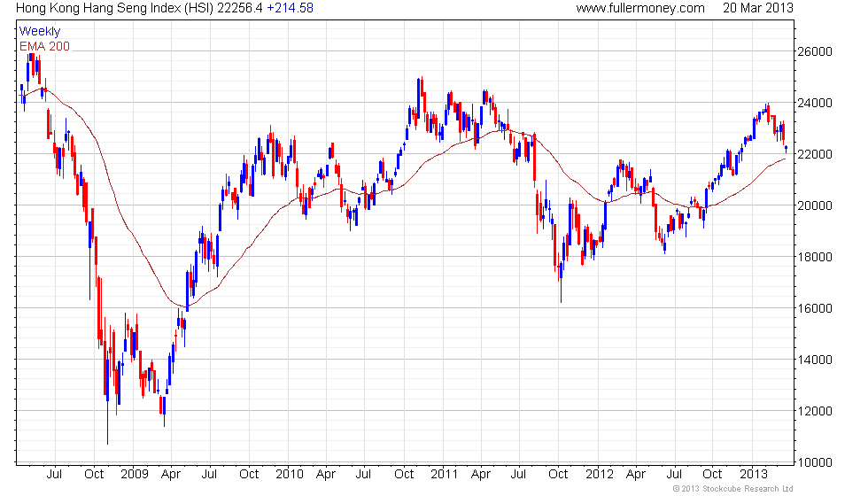Click the 2012 year axis label
Screen dimensions: 868x496
600,475
